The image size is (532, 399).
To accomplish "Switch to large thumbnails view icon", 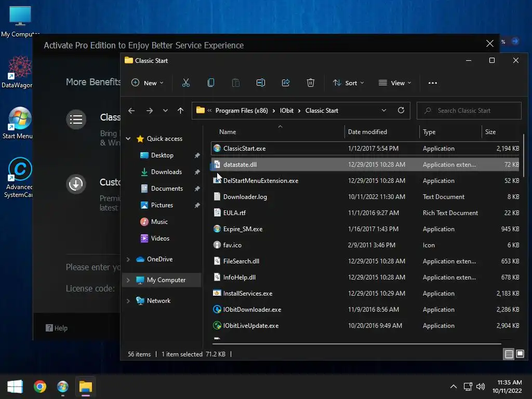I will point(520,354).
